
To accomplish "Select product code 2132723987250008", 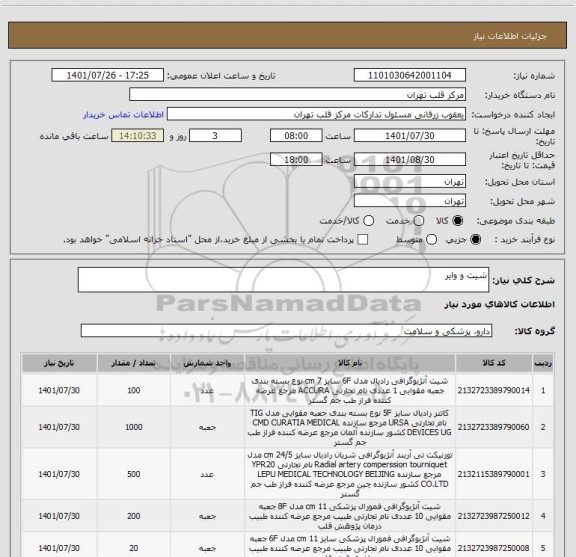I will (493, 548).
